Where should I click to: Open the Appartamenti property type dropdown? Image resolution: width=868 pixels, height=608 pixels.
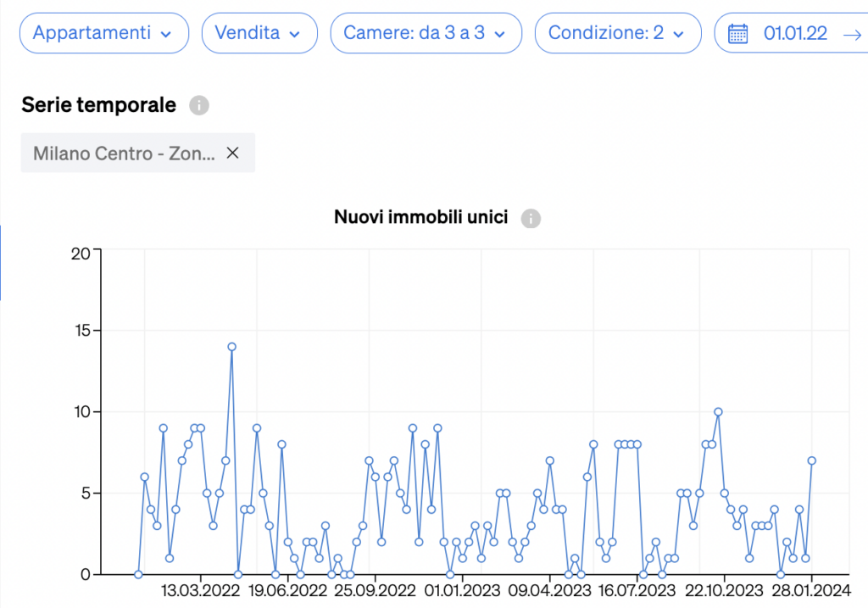104,33
